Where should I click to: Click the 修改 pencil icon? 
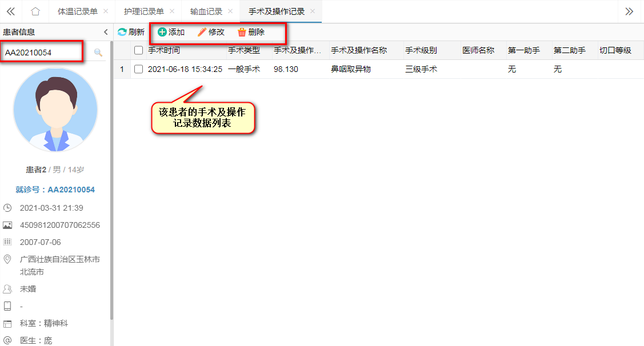coord(202,32)
